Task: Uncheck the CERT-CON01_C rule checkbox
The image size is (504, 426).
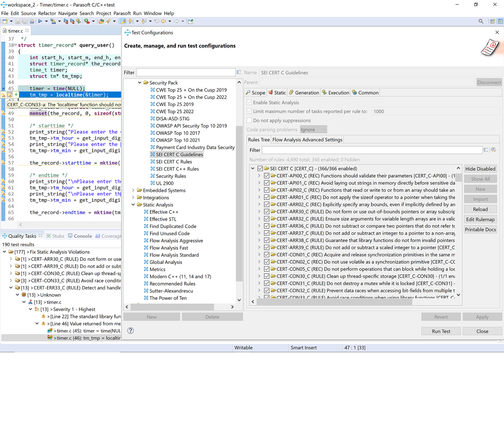Action: pyautogui.click(x=267, y=254)
